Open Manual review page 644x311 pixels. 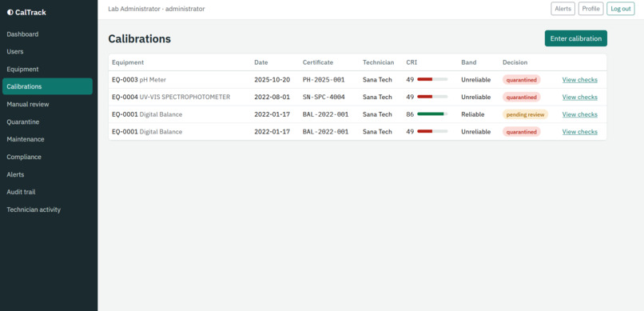27,105
